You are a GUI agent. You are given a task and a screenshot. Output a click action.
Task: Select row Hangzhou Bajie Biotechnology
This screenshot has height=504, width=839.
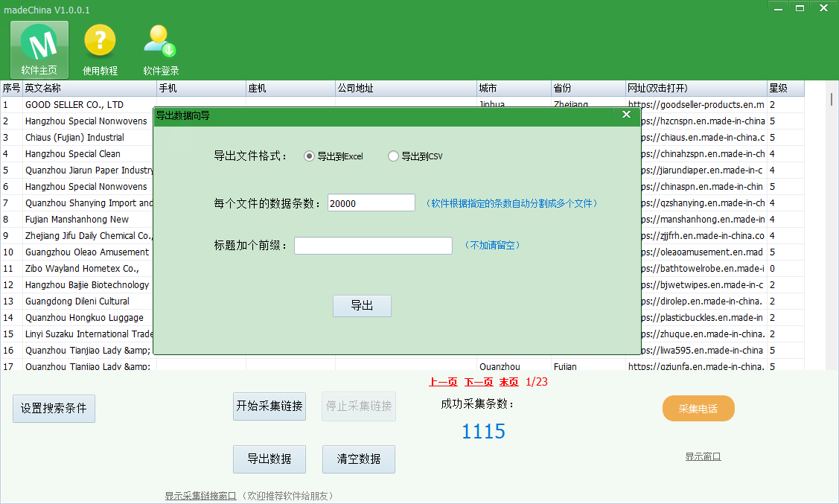tap(77, 285)
